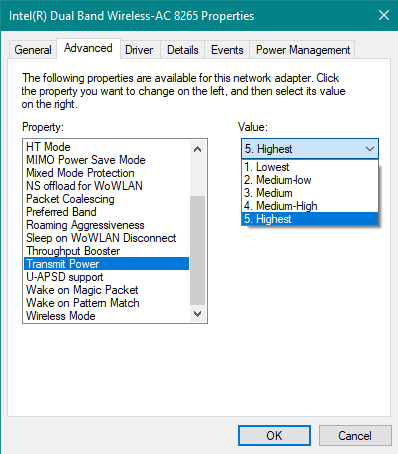This screenshot has height=454, width=398.
Task: Switch to the General tab
Action: pyautogui.click(x=33, y=50)
